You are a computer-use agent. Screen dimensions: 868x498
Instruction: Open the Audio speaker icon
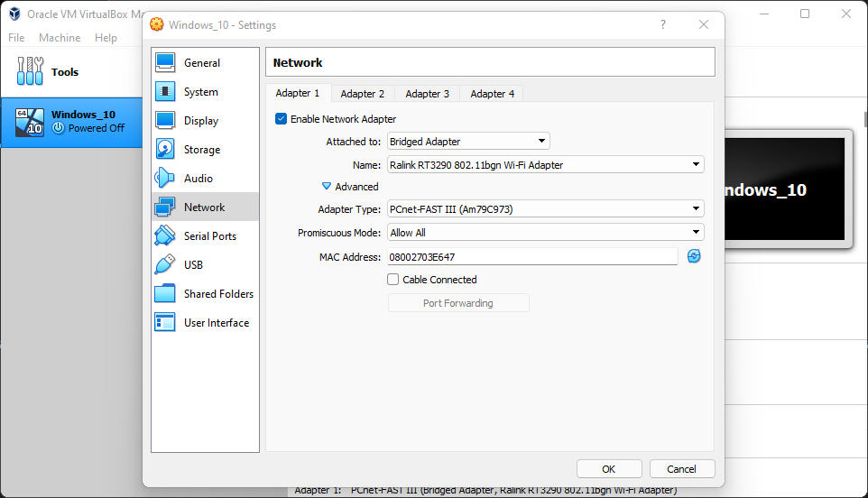165,179
